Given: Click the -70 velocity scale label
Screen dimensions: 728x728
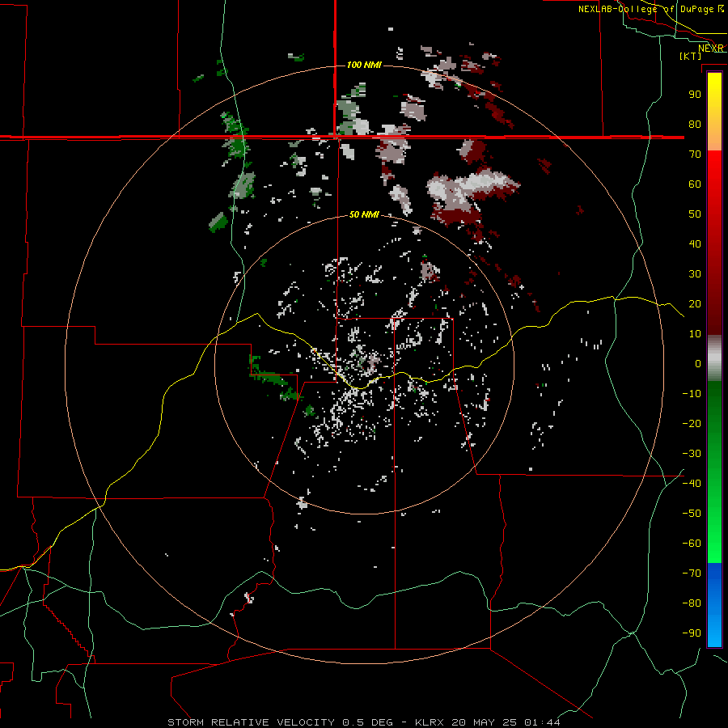Looking at the screenshot, I should 692,573.
